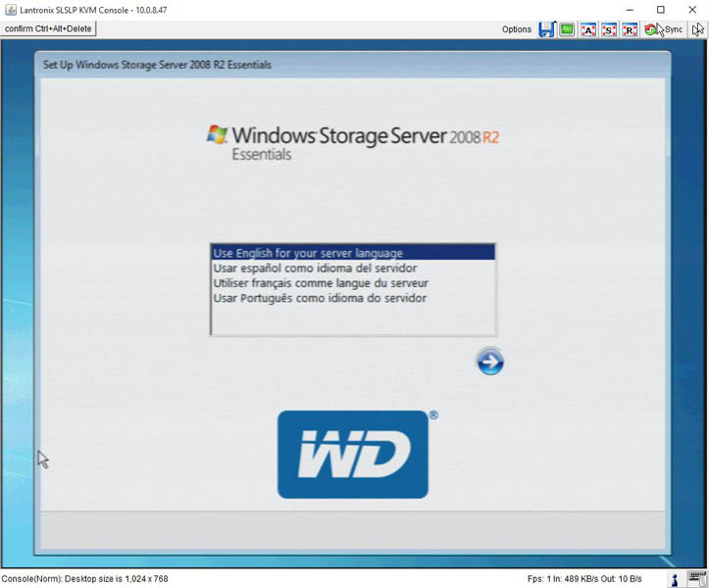Click the green monitor toolbar icon
Viewport: 709px width, 588px height.
[567, 29]
